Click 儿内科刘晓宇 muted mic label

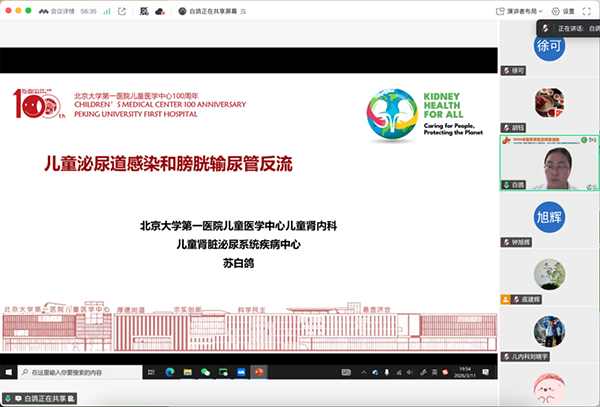click(525, 357)
